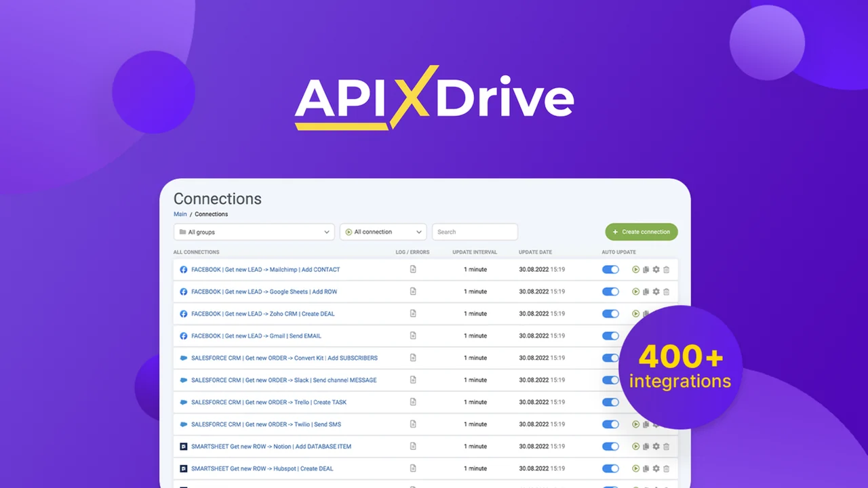Open the Salesforce to Convert Kit connection link

285,358
